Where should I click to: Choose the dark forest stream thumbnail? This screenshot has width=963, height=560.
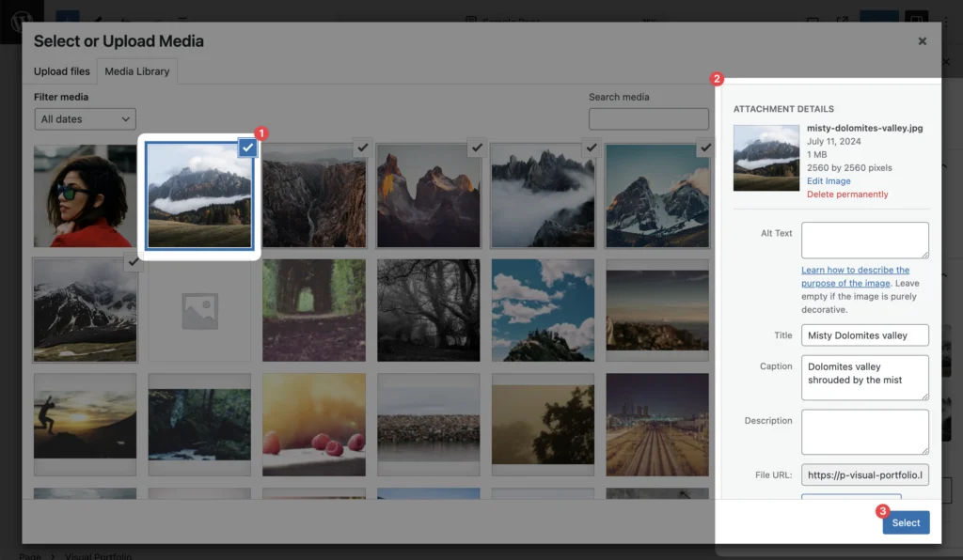(x=199, y=425)
